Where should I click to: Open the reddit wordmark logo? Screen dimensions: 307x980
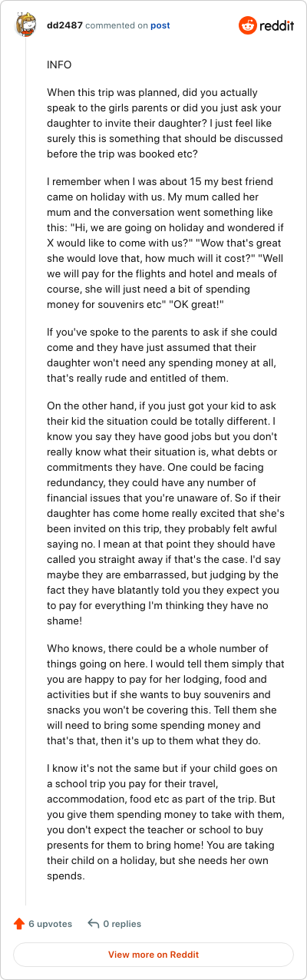tap(277, 25)
